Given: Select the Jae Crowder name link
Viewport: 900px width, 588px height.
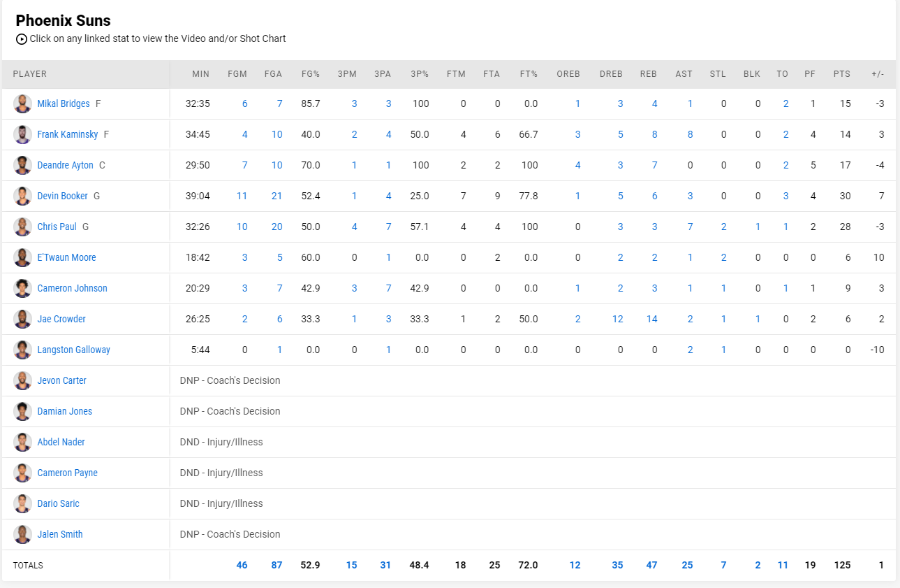Looking at the screenshot, I should point(61,319).
